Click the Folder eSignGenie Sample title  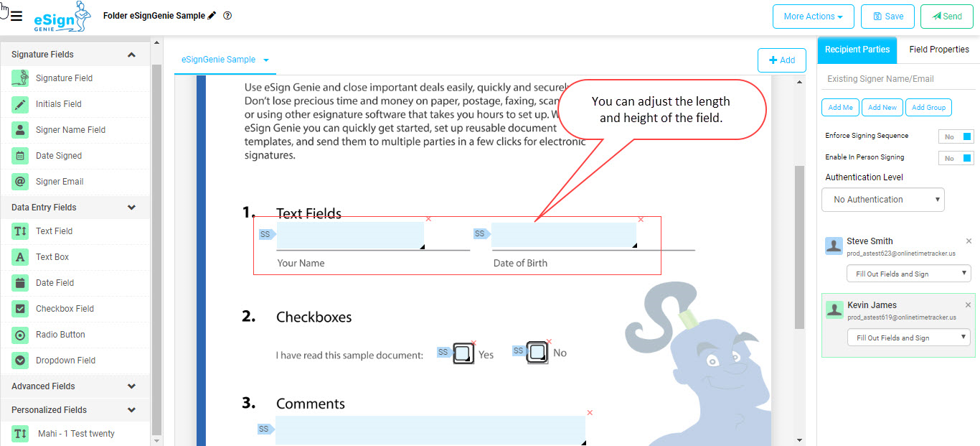point(154,16)
